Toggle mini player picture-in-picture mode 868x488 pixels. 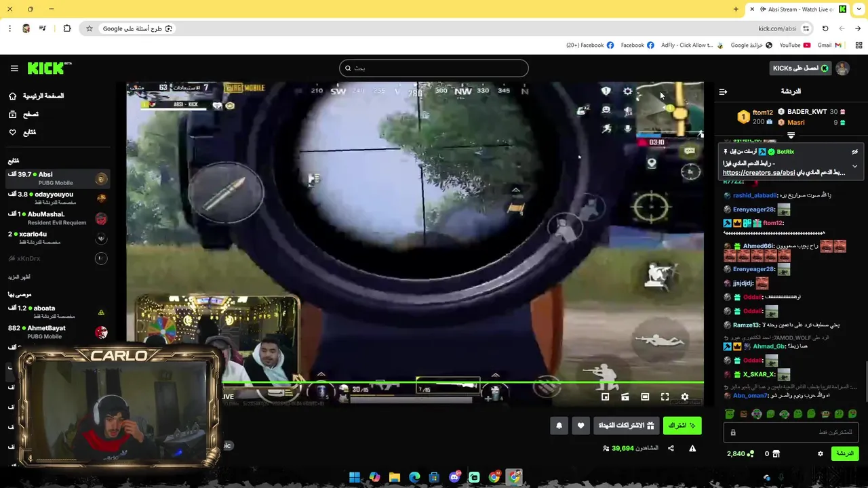click(605, 396)
